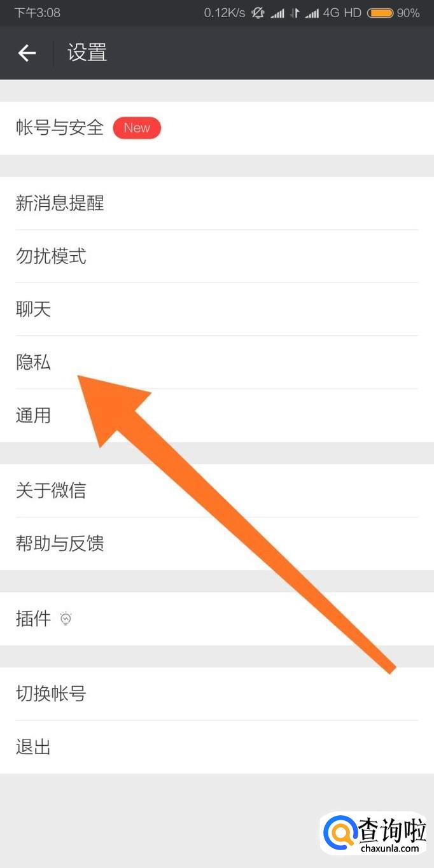Image resolution: width=434 pixels, height=868 pixels.
Task: Open 聊天 settings
Action: (217, 309)
